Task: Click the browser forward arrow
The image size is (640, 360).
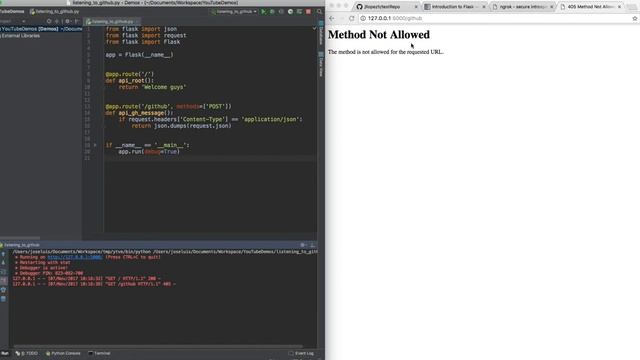Action: click(x=342, y=18)
